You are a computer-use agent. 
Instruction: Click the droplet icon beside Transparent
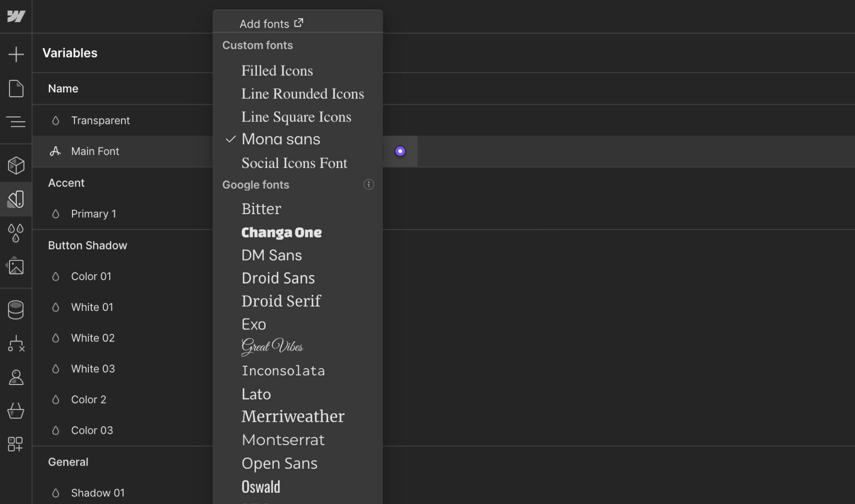(x=55, y=120)
